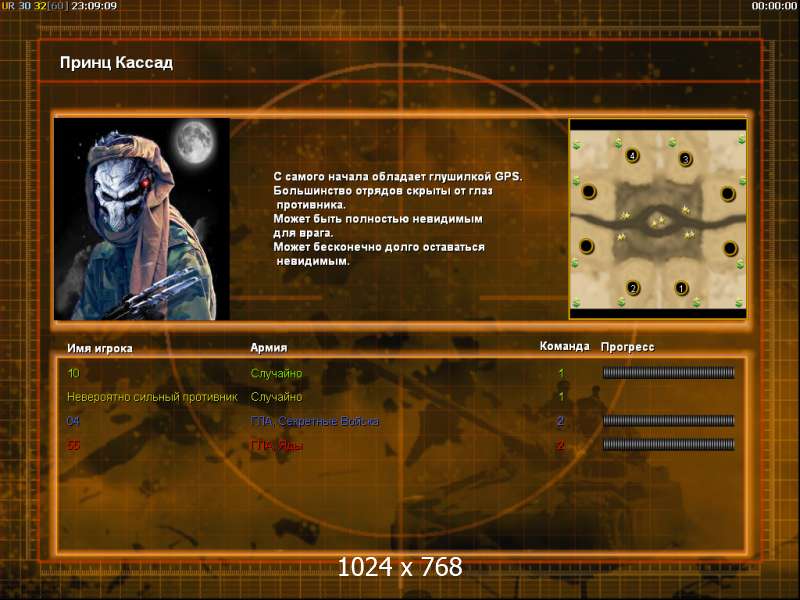Select the player name '10'
This screenshot has height=600, width=800.
pos(73,373)
